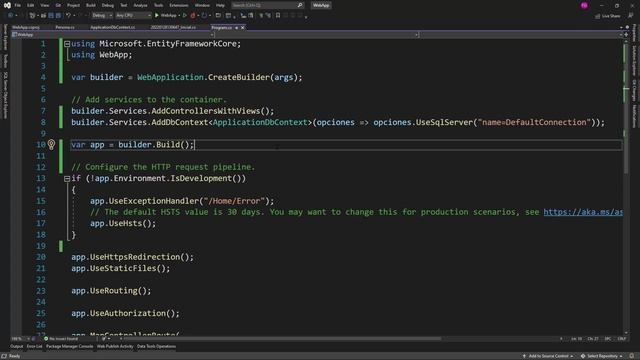Close the Program.cs tab
640x360 pixels.
[242, 27]
